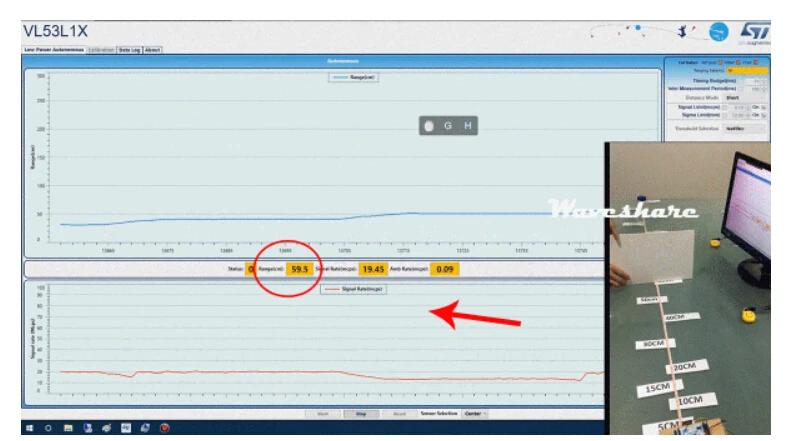
Task: Click the yellow Ranging Rate field
Action: tap(747, 71)
